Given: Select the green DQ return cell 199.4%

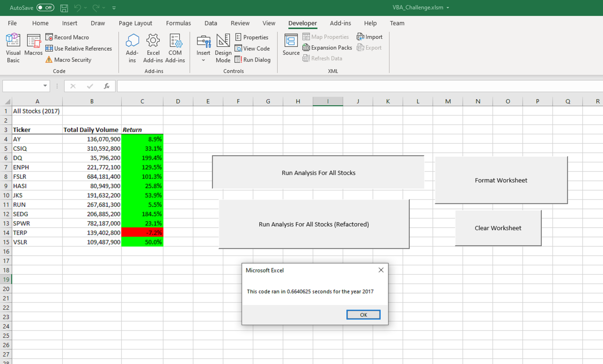Looking at the screenshot, I should tap(142, 158).
